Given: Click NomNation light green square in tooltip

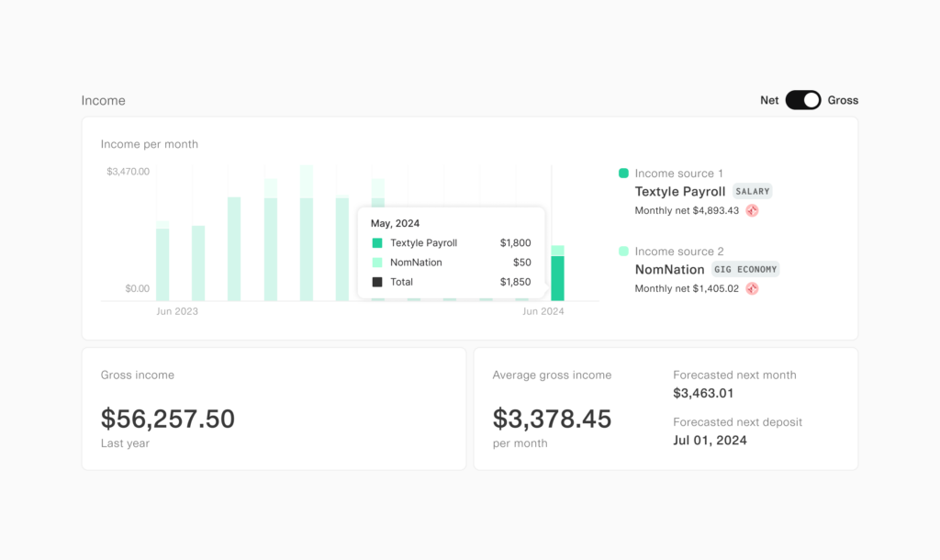Looking at the screenshot, I should (377, 263).
